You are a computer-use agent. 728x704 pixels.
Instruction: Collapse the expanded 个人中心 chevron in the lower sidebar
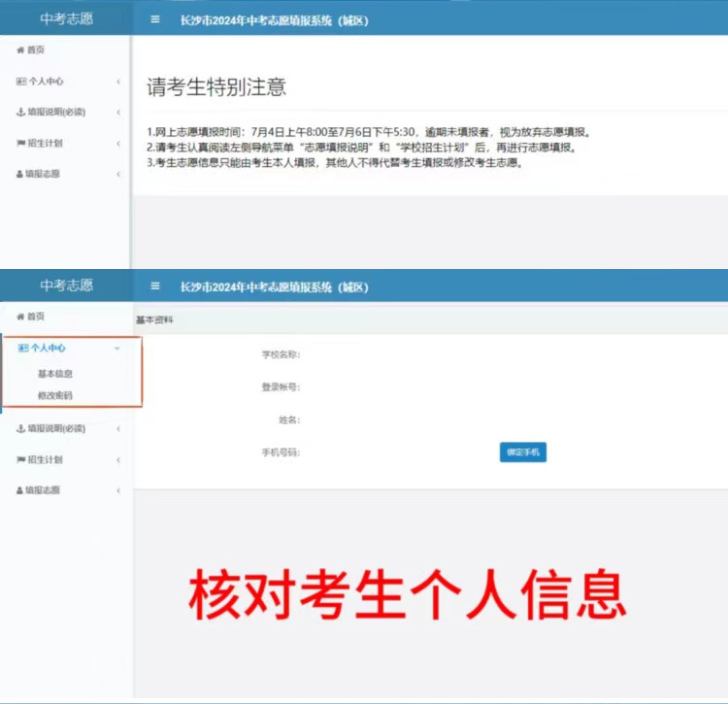click(x=117, y=347)
